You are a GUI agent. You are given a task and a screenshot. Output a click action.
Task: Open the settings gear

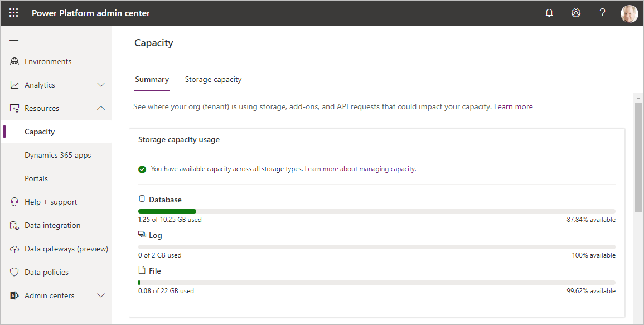[575, 12]
